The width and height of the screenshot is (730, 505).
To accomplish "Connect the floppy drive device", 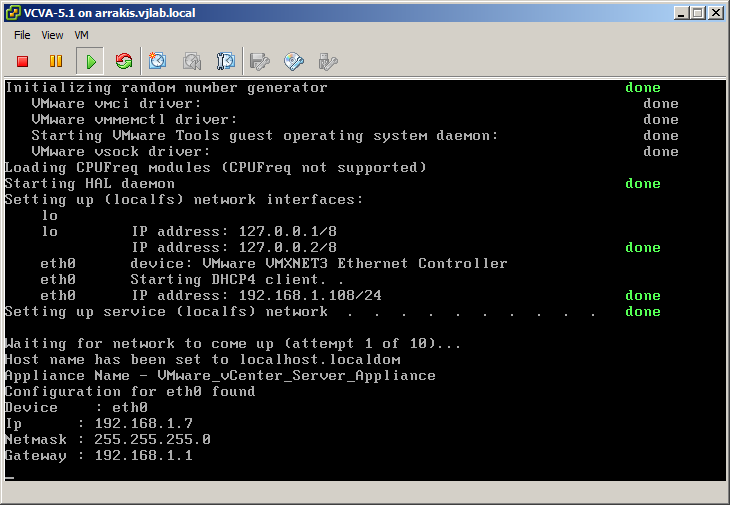I will (x=260, y=62).
